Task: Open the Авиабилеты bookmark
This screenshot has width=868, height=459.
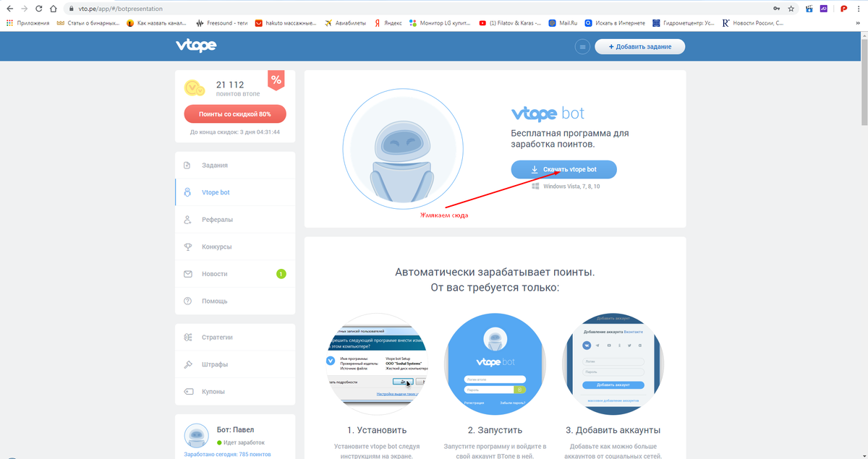Action: 346,23
